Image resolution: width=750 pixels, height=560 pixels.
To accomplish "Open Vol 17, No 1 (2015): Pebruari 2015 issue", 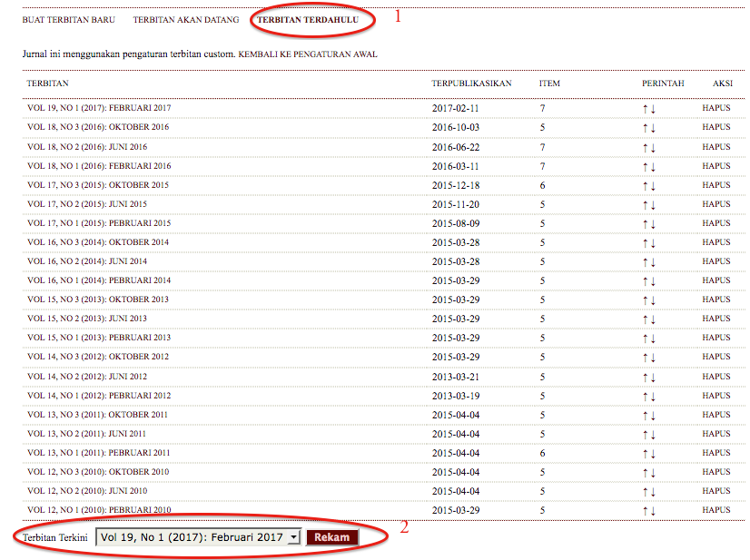I will click(x=99, y=223).
